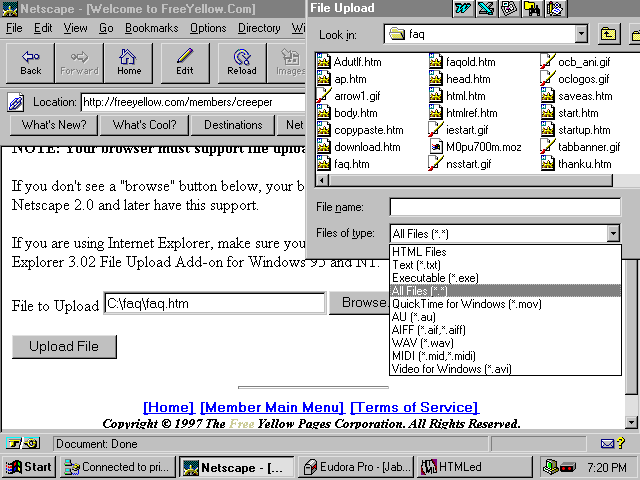Screen dimensions: 640x480
Task: Open the View menu in Netscape
Action: click(75, 28)
